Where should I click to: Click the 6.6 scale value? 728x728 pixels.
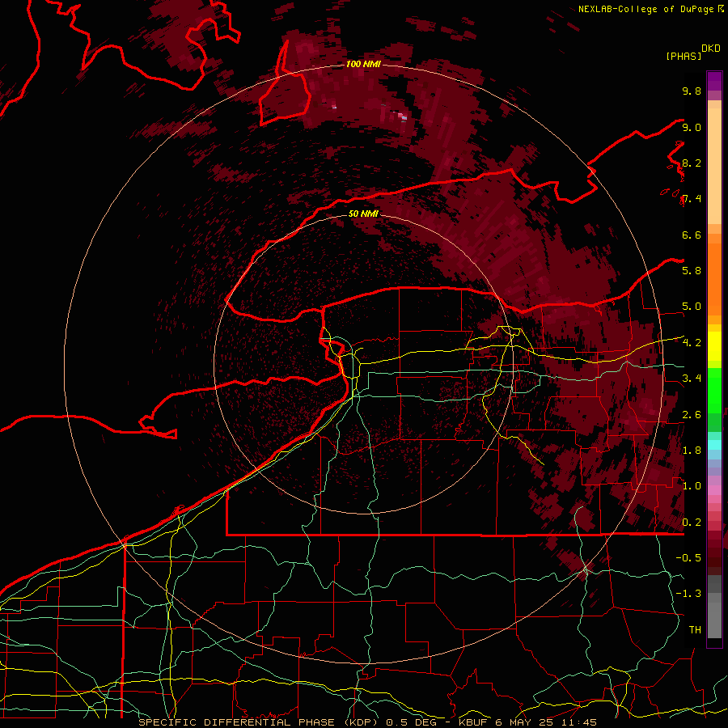(x=692, y=235)
